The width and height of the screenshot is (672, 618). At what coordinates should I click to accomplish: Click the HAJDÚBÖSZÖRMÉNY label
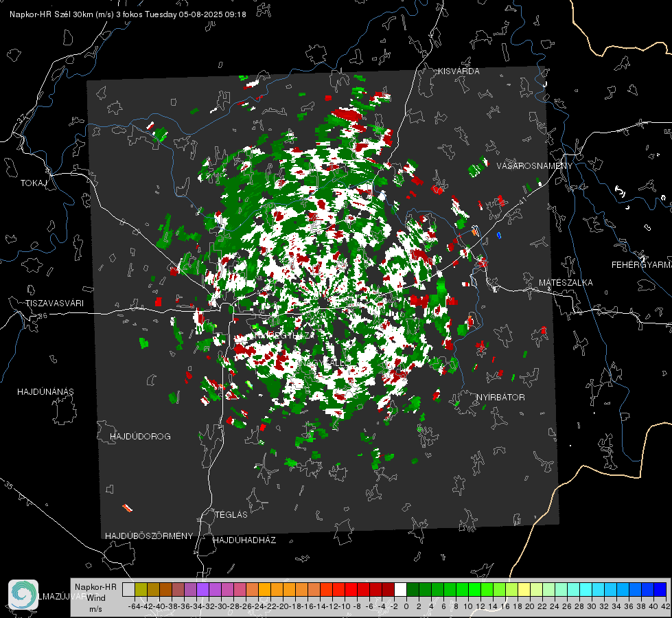click(149, 536)
